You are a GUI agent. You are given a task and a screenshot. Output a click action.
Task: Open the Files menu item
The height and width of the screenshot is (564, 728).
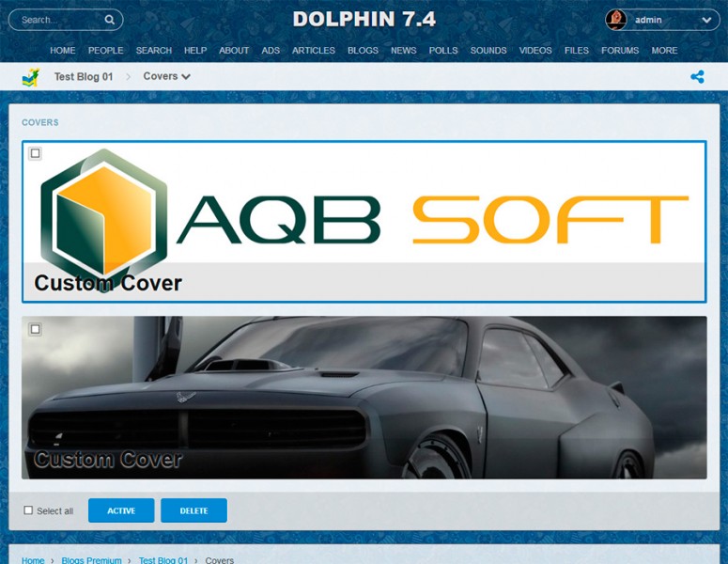point(577,50)
